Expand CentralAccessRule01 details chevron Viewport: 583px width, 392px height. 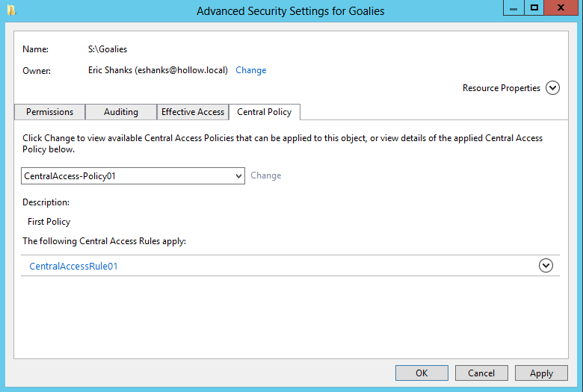[x=546, y=266]
